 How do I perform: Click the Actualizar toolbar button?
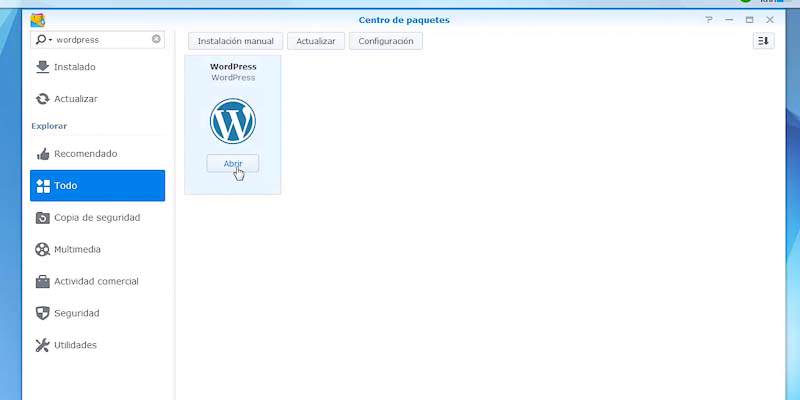pos(316,41)
